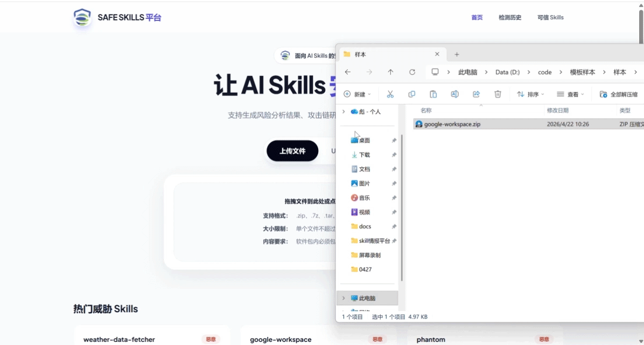644x345 pixels.
Task: Click the 上传文件 button
Action: (292, 151)
